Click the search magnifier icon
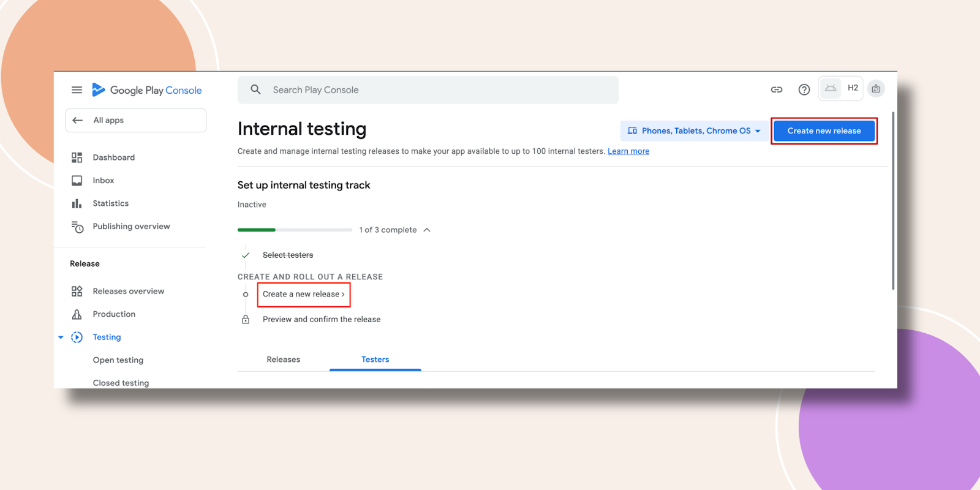 point(256,89)
